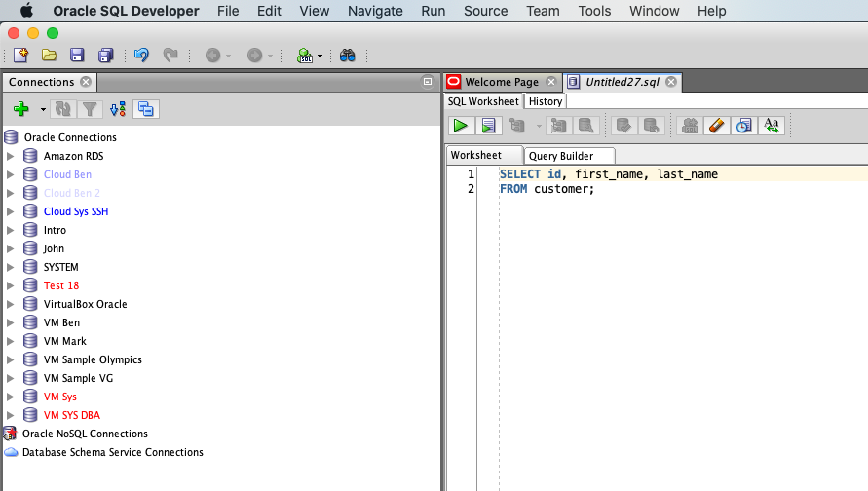Click the eraser Clear icon
The height and width of the screenshot is (491, 868).
click(x=716, y=126)
